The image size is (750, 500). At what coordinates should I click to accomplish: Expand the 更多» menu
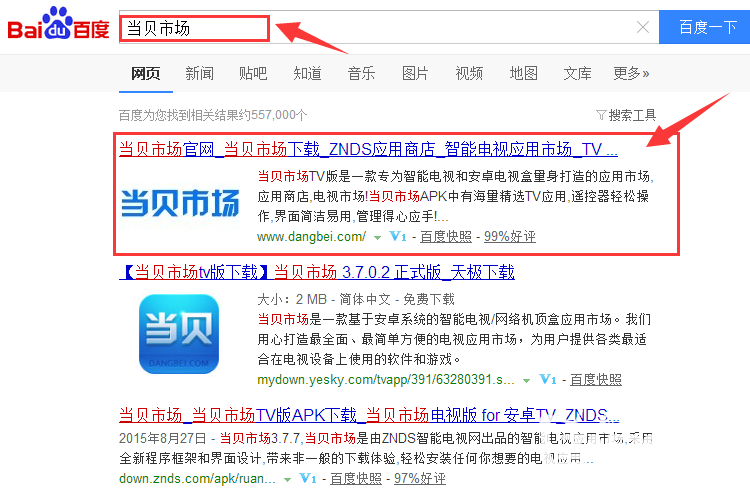coord(631,74)
